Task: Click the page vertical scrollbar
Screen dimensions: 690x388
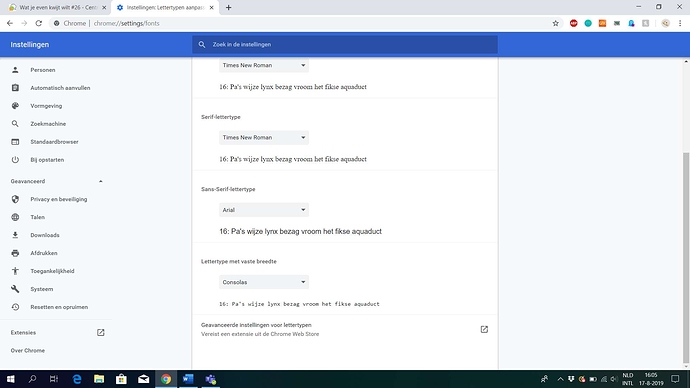Action: (686, 259)
